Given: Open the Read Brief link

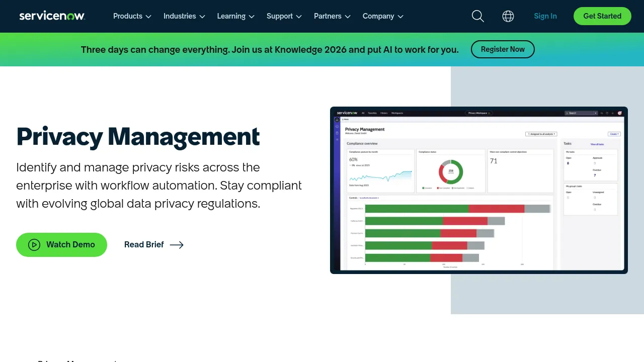Looking at the screenshot, I should pyautogui.click(x=154, y=245).
